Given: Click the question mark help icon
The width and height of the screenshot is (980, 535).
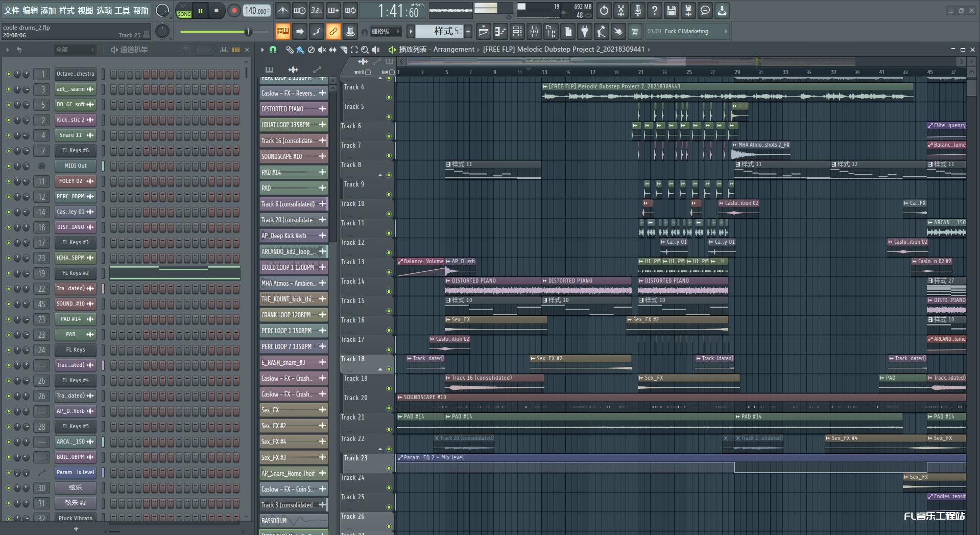Looking at the screenshot, I should point(655,10).
